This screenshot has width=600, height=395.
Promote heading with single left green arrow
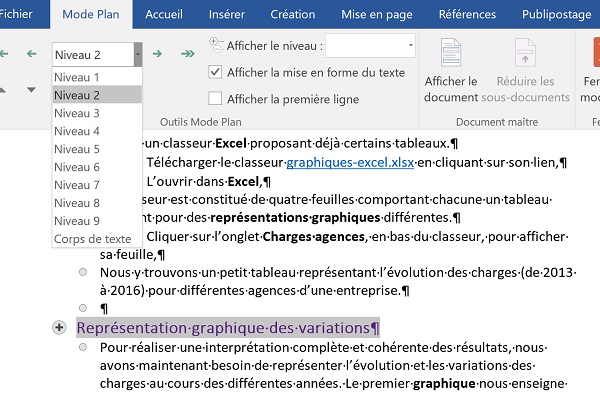tap(32, 54)
